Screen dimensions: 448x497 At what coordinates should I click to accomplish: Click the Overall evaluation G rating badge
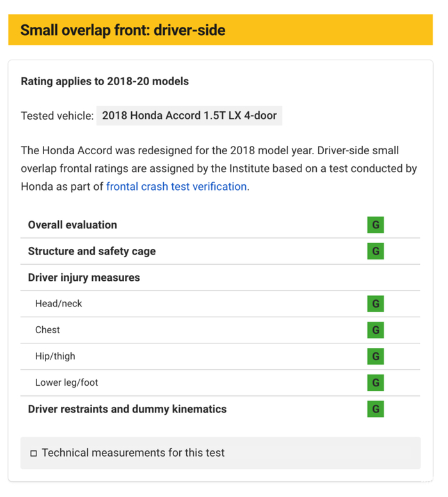click(x=376, y=225)
